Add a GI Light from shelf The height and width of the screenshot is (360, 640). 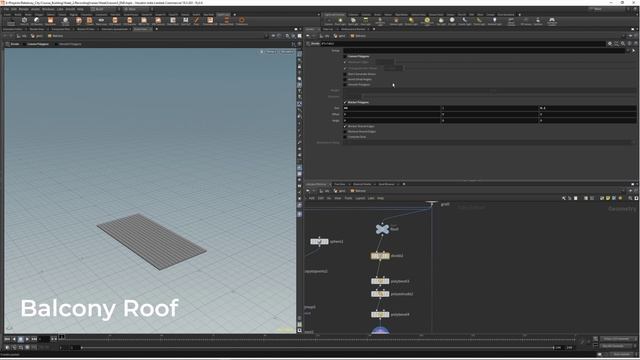coord(452,21)
